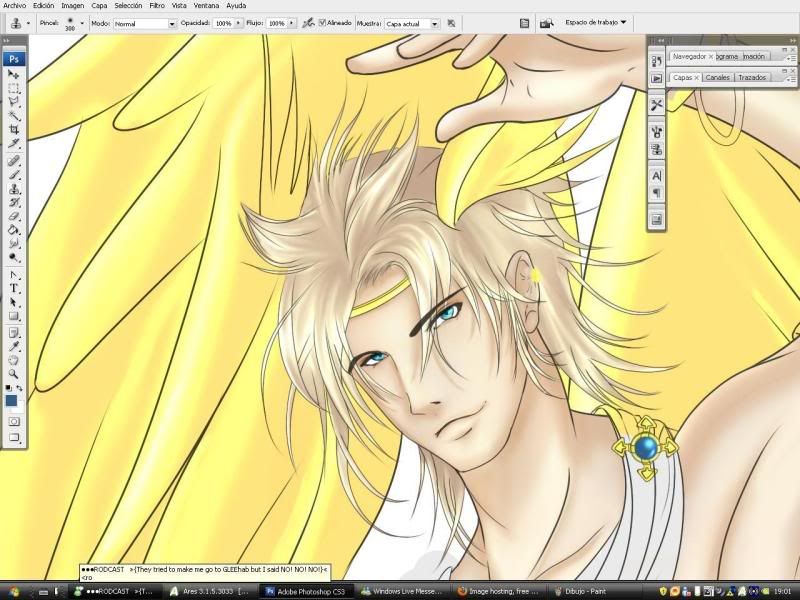Select the History Brush tool

(14, 203)
